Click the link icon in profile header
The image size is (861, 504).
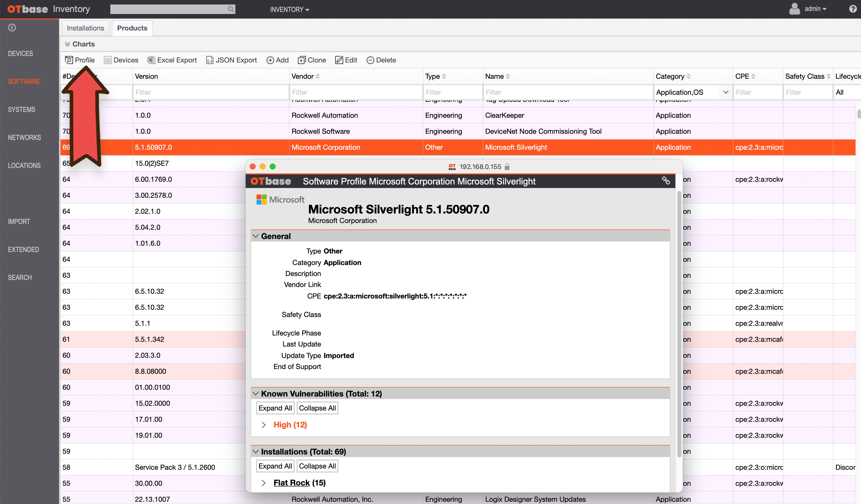click(x=666, y=181)
